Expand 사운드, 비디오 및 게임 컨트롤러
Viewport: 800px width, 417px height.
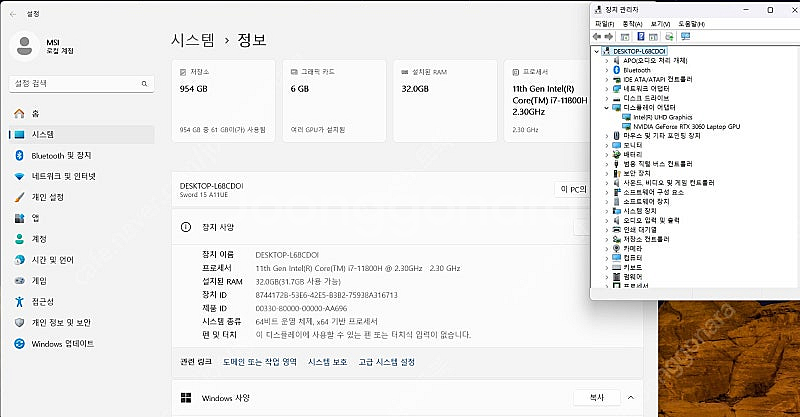pyautogui.click(x=606, y=183)
